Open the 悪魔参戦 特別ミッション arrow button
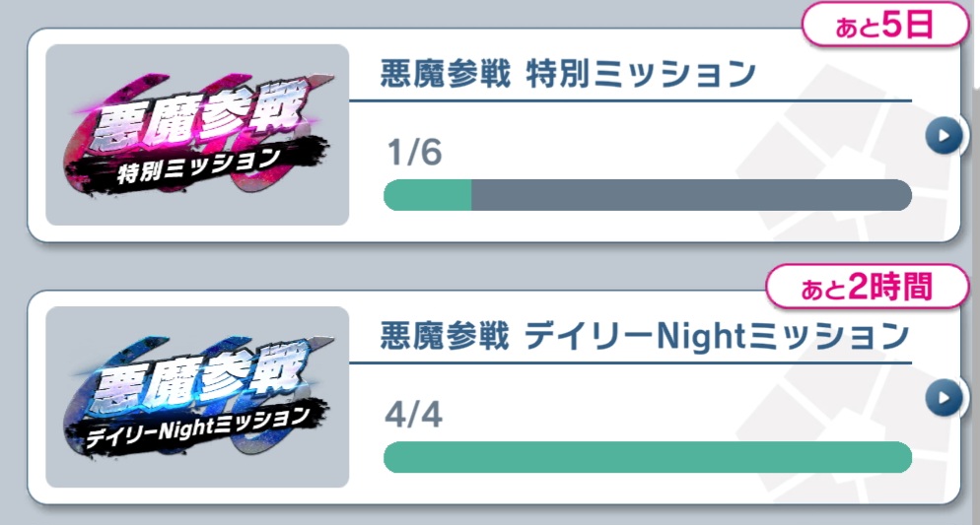This screenshot has height=525, width=980. point(944,137)
